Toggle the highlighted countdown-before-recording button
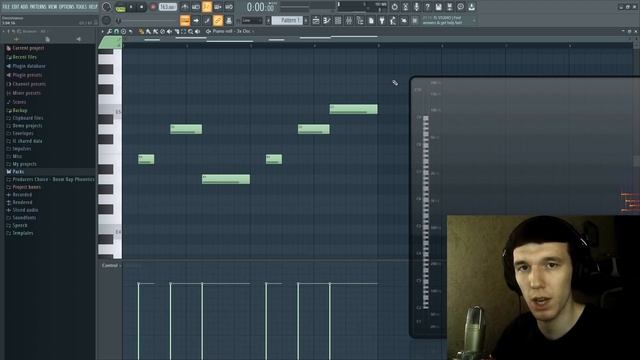Image resolution: width=640 pixels, height=360 pixels. click(207, 7)
